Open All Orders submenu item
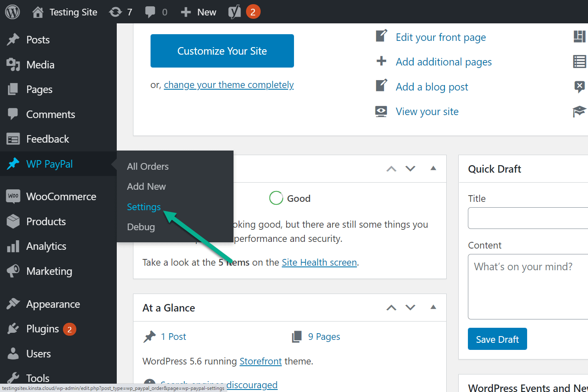This screenshot has height=392, width=588. tap(148, 166)
